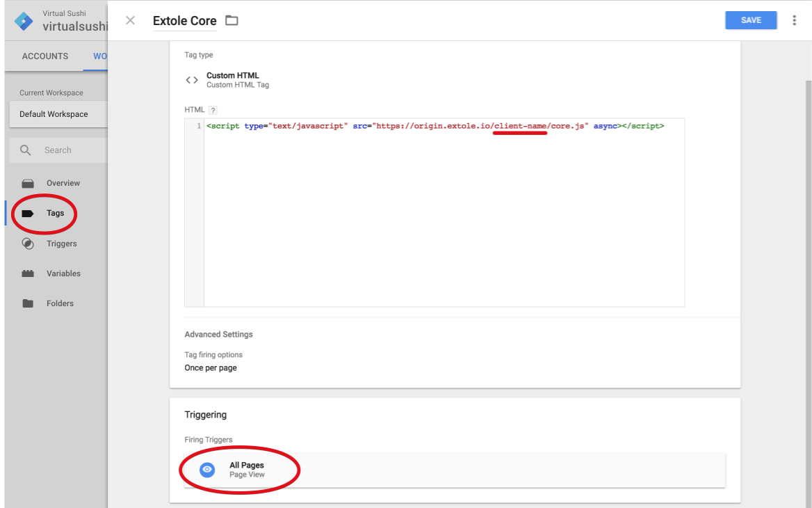Viewport: 812px width, 508px height.
Task: Click the Google Tag Manager logo
Action: tap(24, 22)
